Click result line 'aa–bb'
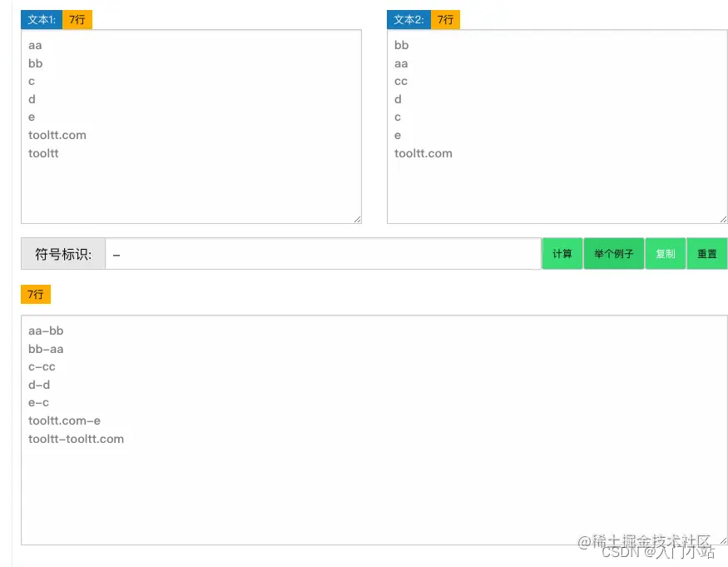The image size is (728, 567). coord(46,331)
